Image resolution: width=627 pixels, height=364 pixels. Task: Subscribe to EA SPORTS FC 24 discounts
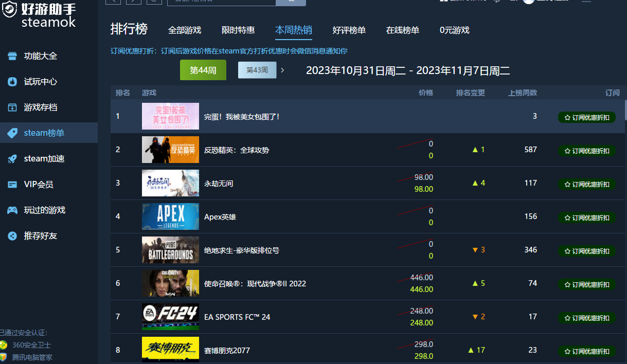(x=587, y=318)
